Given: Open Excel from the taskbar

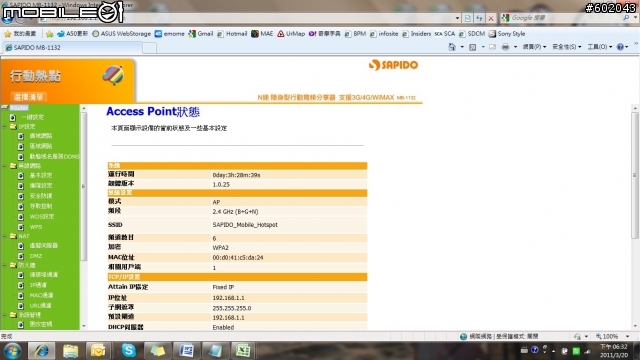Looking at the screenshot, I should click(x=243, y=351).
